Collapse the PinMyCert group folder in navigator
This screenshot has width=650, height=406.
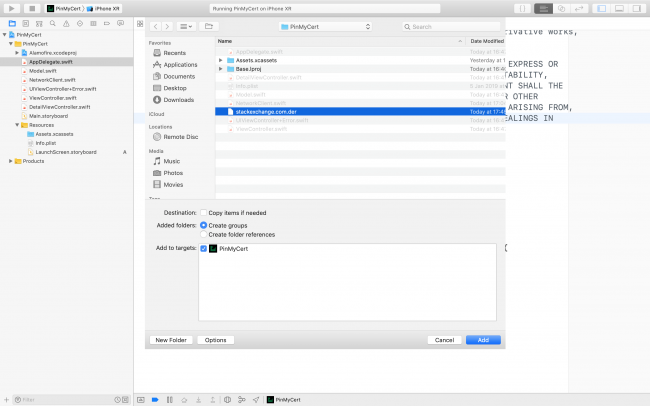(x=11, y=44)
